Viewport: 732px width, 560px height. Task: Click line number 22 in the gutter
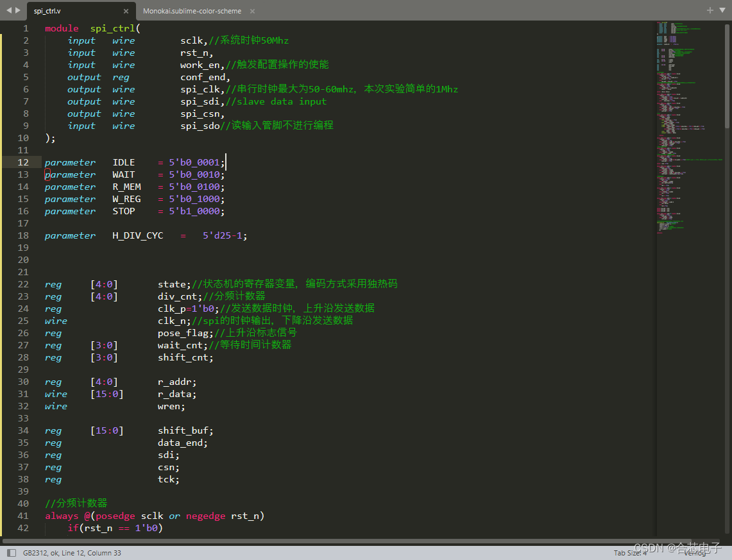(23, 284)
